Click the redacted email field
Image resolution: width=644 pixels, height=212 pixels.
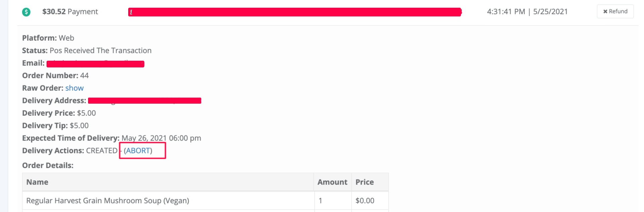pos(95,64)
